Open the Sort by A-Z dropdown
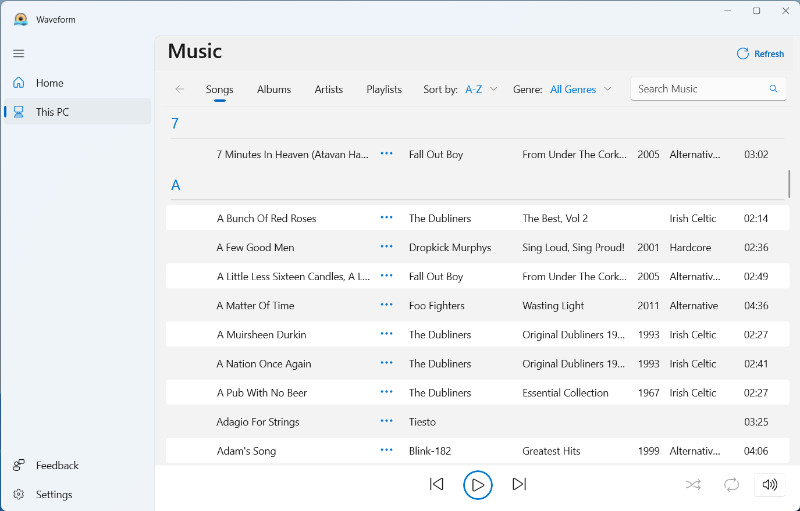 [481, 90]
